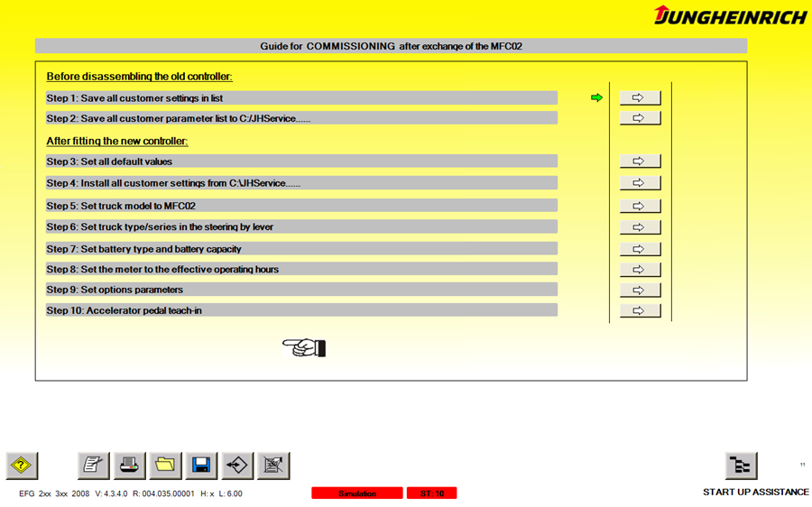Click arrow button for Step 1 save customer settings
Image resolution: width=812 pixels, height=507 pixels.
(640, 97)
